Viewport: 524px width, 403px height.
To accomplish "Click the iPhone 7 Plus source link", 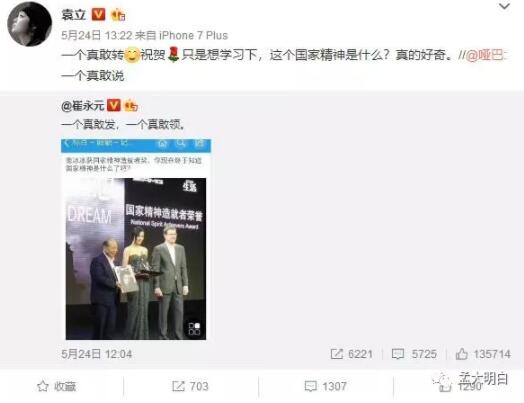I will (x=193, y=35).
